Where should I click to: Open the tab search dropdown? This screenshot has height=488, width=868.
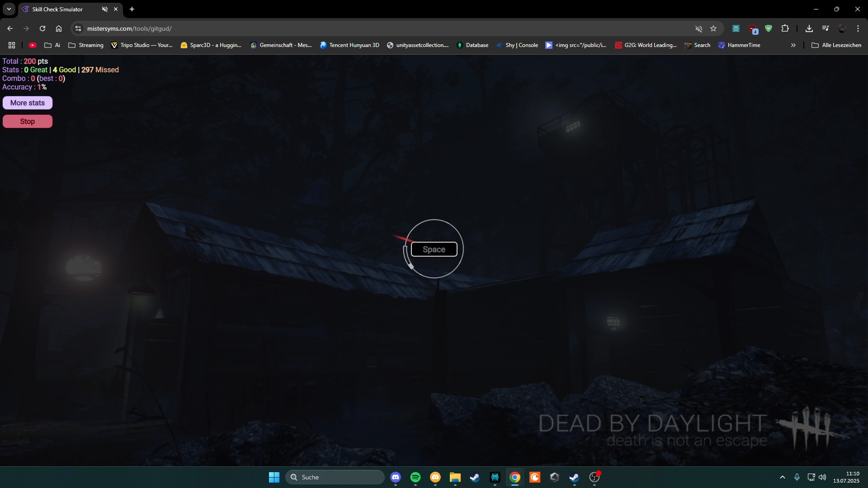tap(8, 9)
